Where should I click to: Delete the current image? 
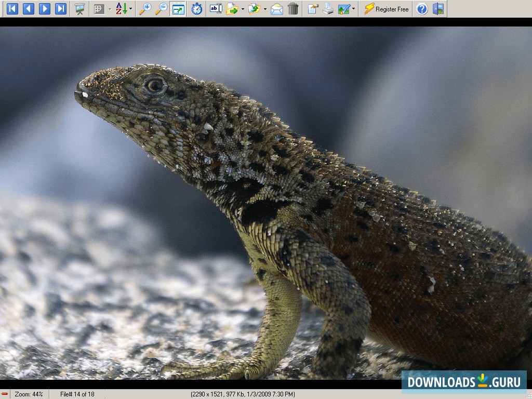pyautogui.click(x=293, y=8)
